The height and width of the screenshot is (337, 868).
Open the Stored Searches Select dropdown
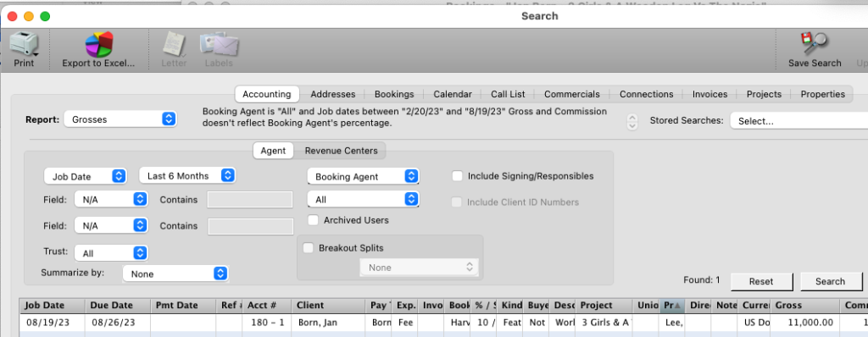798,121
